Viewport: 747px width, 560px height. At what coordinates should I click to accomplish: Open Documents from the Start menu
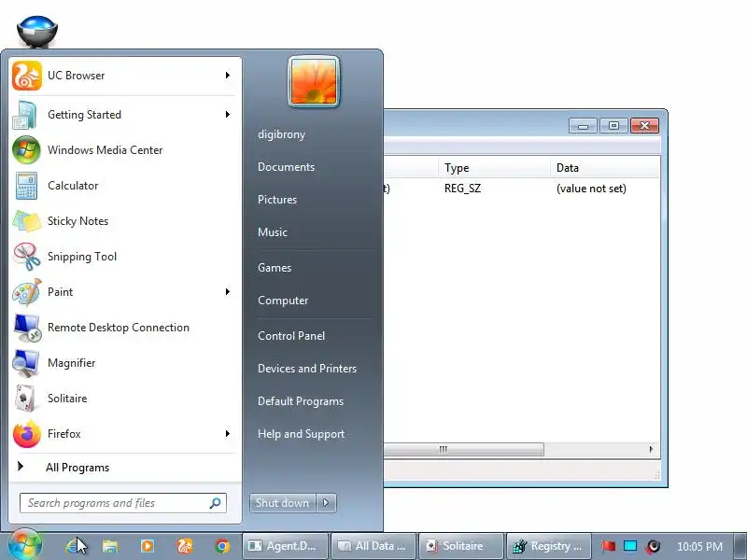click(287, 167)
